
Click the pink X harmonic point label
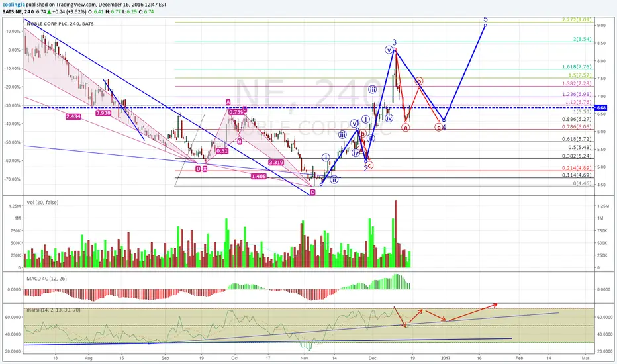pyautogui.click(x=205, y=169)
